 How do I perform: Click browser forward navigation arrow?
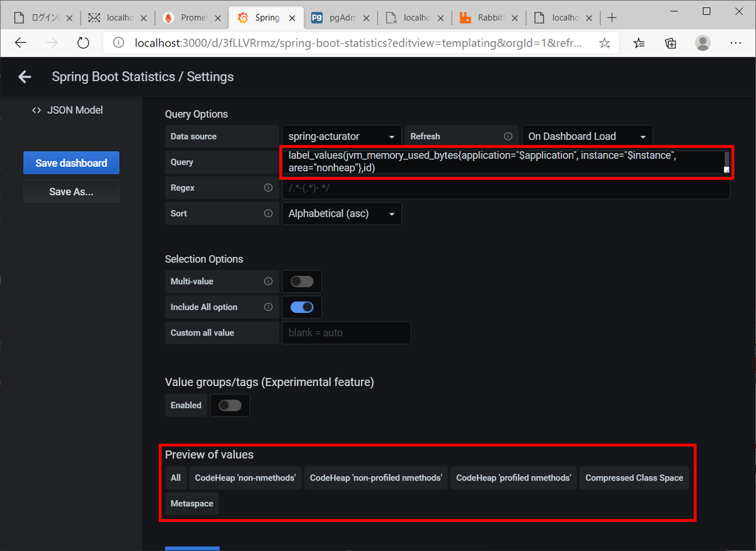pos(52,43)
